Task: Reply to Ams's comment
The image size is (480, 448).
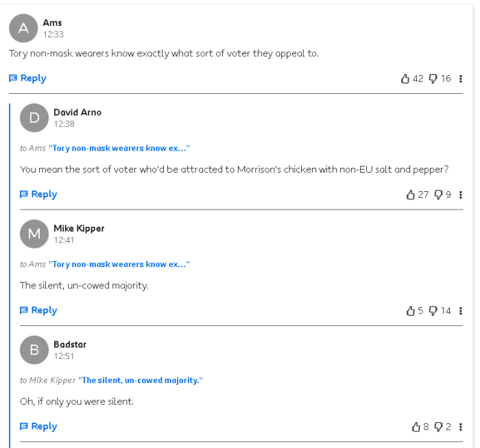Action: tap(27, 78)
